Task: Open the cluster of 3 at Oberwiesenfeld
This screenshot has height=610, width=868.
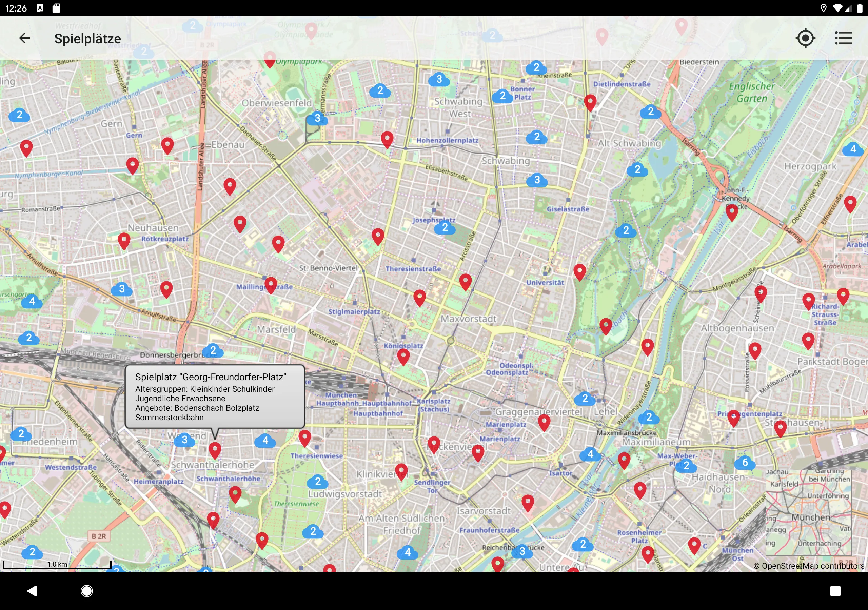Action: [x=317, y=118]
